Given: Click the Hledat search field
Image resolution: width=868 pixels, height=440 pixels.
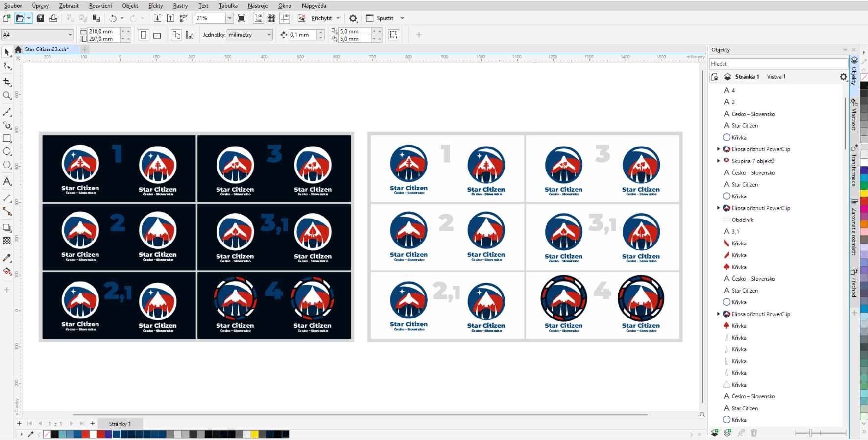Looking at the screenshot, I should point(778,64).
